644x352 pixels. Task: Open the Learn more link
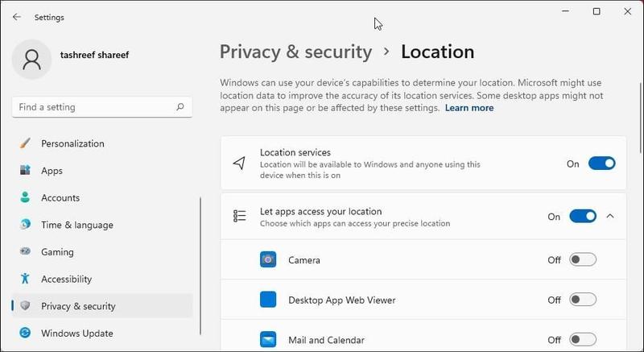click(469, 108)
